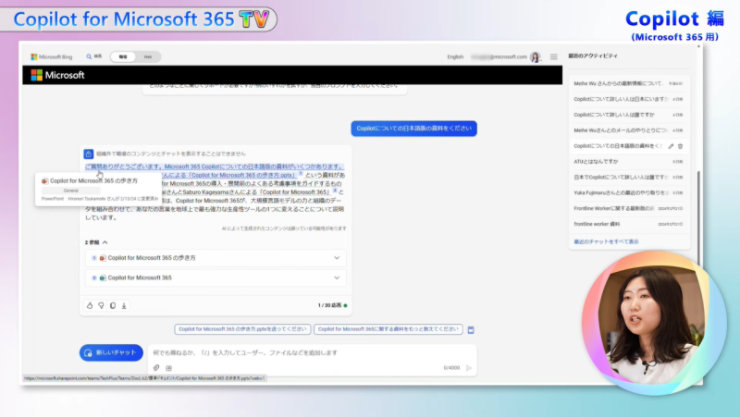
Task: Open the prompt guide icon beside suggestions
Action: 471,330
